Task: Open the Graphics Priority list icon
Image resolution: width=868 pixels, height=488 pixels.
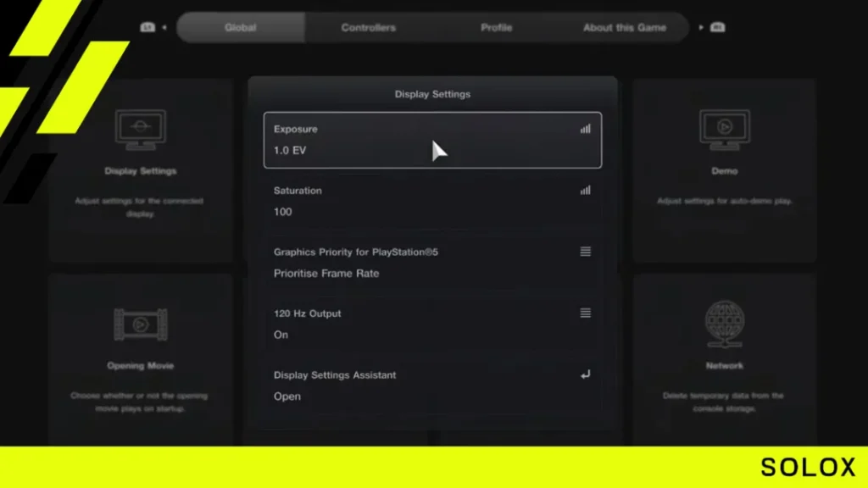Action: [585, 252]
